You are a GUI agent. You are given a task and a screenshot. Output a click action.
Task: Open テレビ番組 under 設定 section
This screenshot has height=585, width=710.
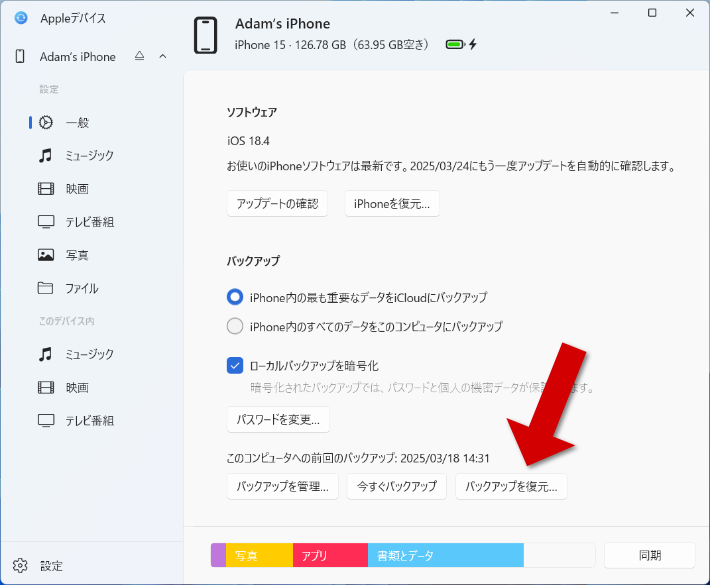(x=90, y=222)
